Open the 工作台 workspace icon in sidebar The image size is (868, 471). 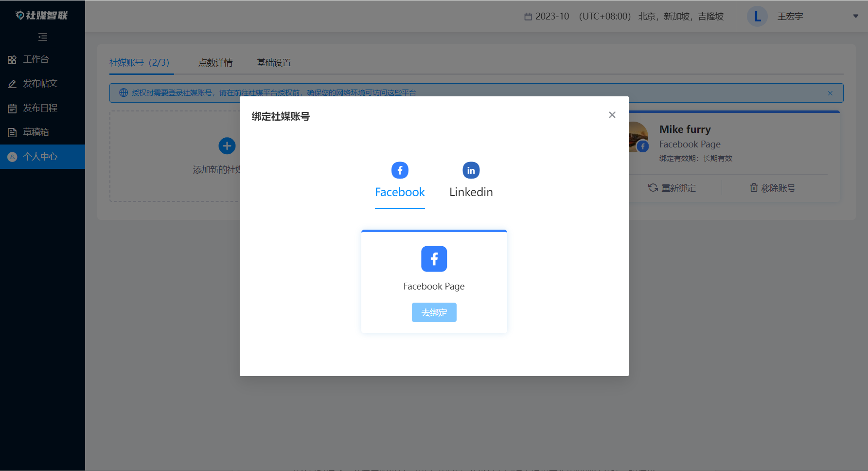(x=12, y=59)
